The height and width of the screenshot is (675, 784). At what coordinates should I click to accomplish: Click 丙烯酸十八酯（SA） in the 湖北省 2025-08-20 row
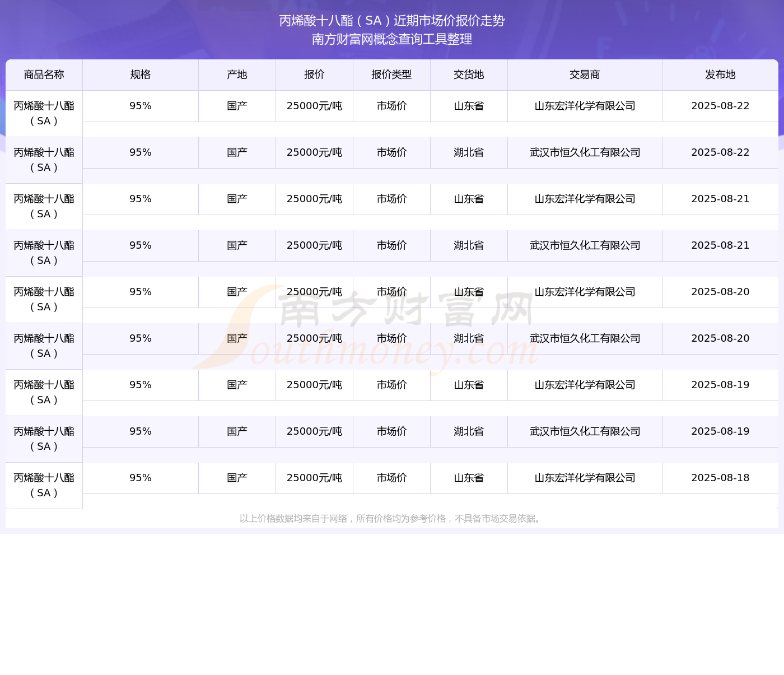pyautogui.click(x=44, y=346)
